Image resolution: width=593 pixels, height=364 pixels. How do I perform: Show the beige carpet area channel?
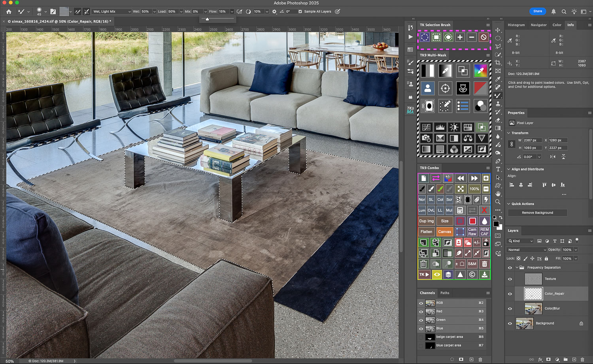pos(421,337)
